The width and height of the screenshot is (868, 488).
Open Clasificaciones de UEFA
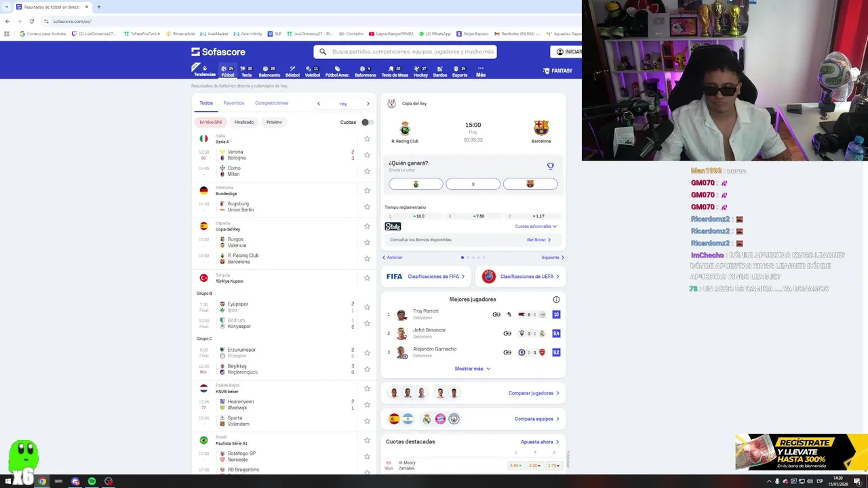520,277
